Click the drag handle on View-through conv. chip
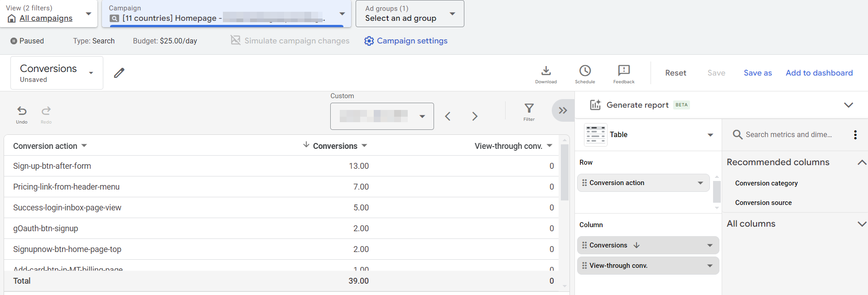This screenshot has height=295, width=868. (584, 266)
